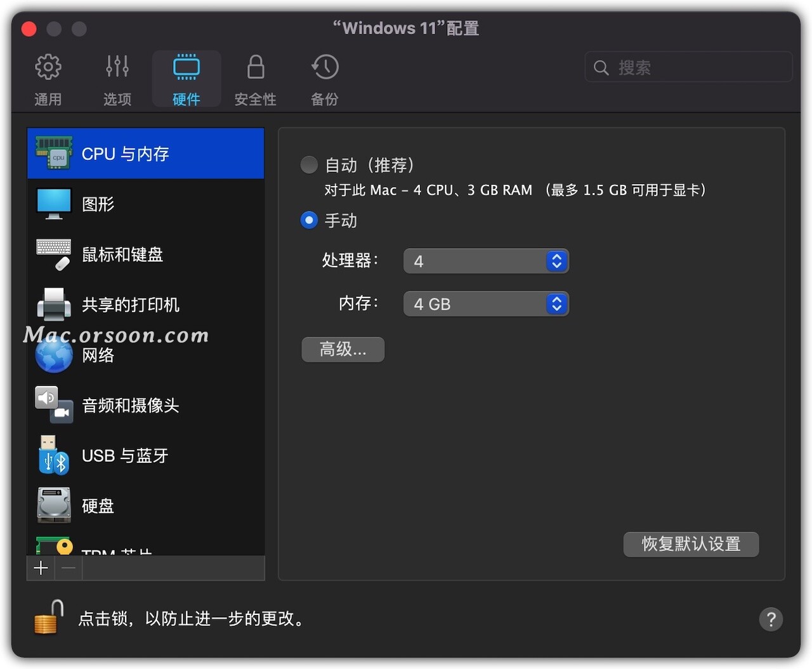Click the 内存: label
Viewport: 812px width, 669px height.
click(x=359, y=303)
